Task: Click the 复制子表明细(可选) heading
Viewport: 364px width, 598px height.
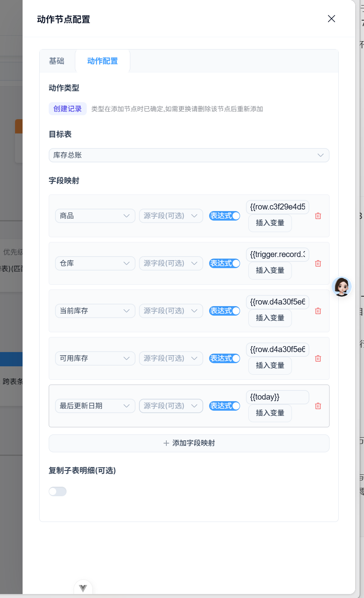Action: coord(82,470)
